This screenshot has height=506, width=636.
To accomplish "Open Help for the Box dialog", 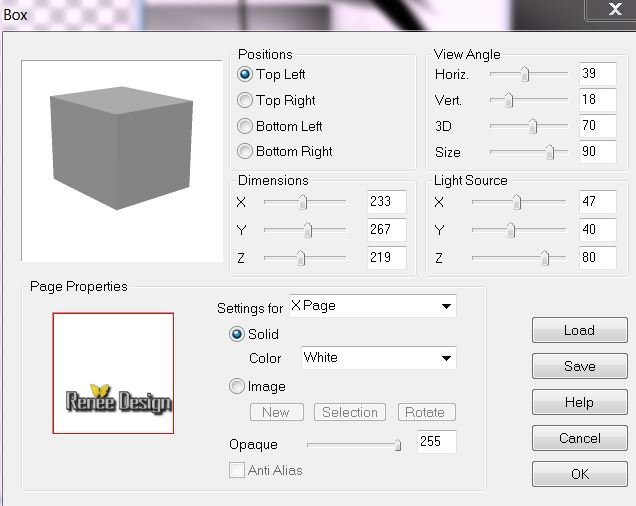I will coord(580,402).
